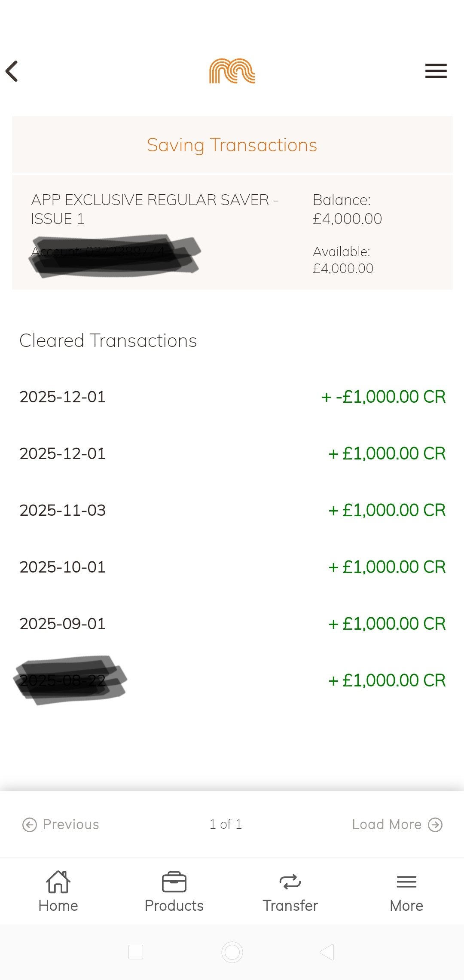Tap the App Exclusive Regular Saver account card

[232, 232]
